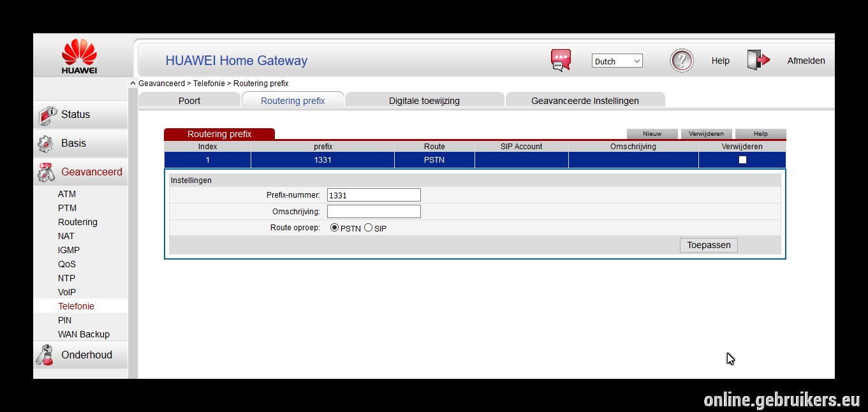Select the SIP radio button
This screenshot has width=868, height=412.
[368, 228]
